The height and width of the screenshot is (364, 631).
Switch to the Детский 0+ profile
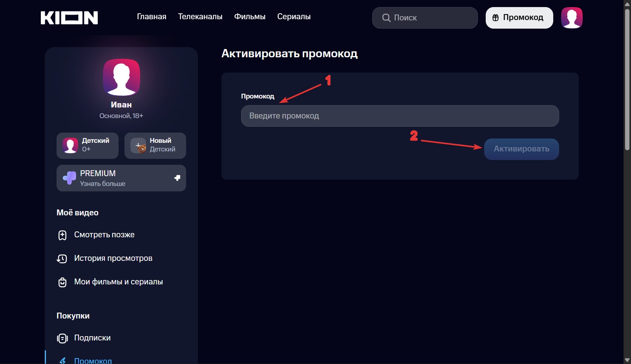(x=87, y=146)
